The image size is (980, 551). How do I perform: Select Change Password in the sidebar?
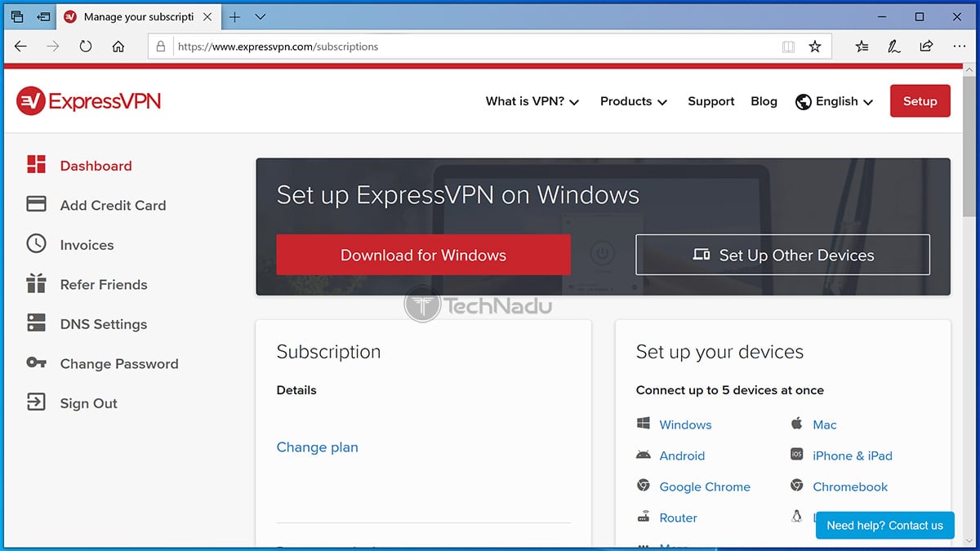119,363
